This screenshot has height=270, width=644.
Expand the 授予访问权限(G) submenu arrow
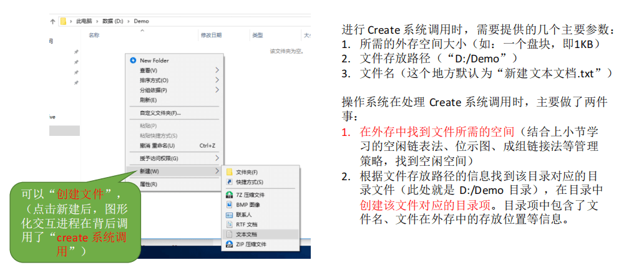pyautogui.click(x=217, y=158)
